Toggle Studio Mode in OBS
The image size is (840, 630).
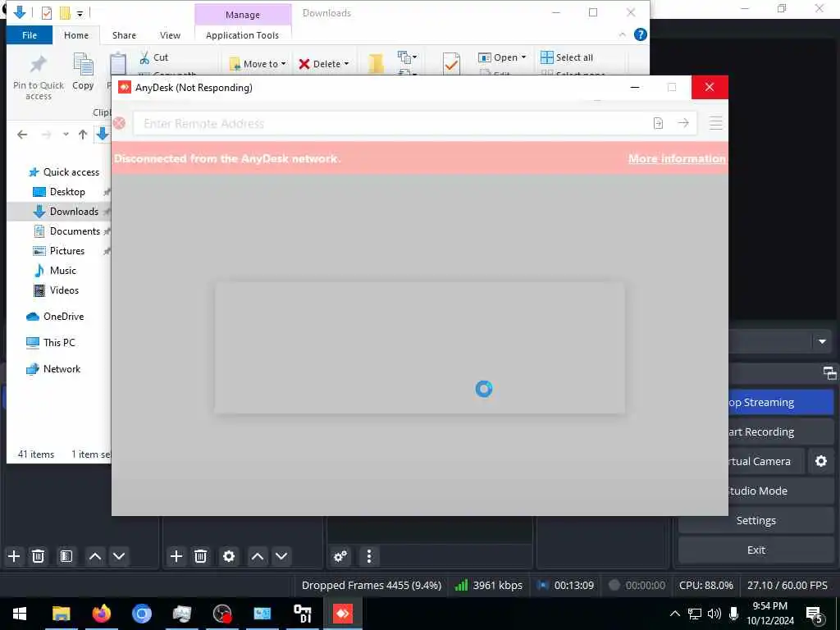click(756, 491)
